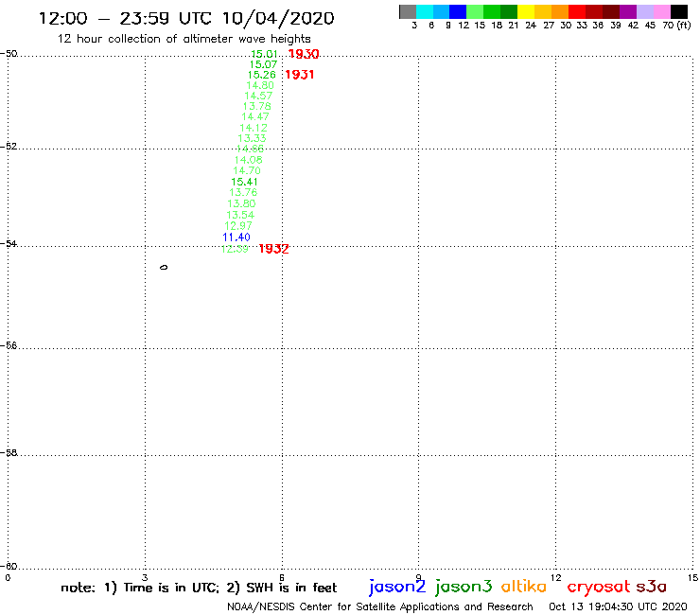Screen dimensions: 700x615
Task: Click the jason2 satellite label
Action: (x=397, y=587)
